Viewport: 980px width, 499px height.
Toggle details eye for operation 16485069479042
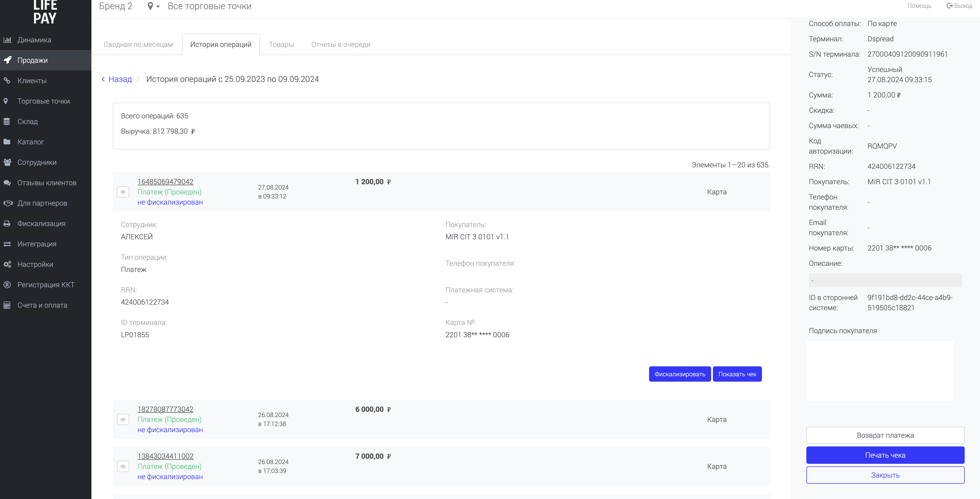pos(123,192)
